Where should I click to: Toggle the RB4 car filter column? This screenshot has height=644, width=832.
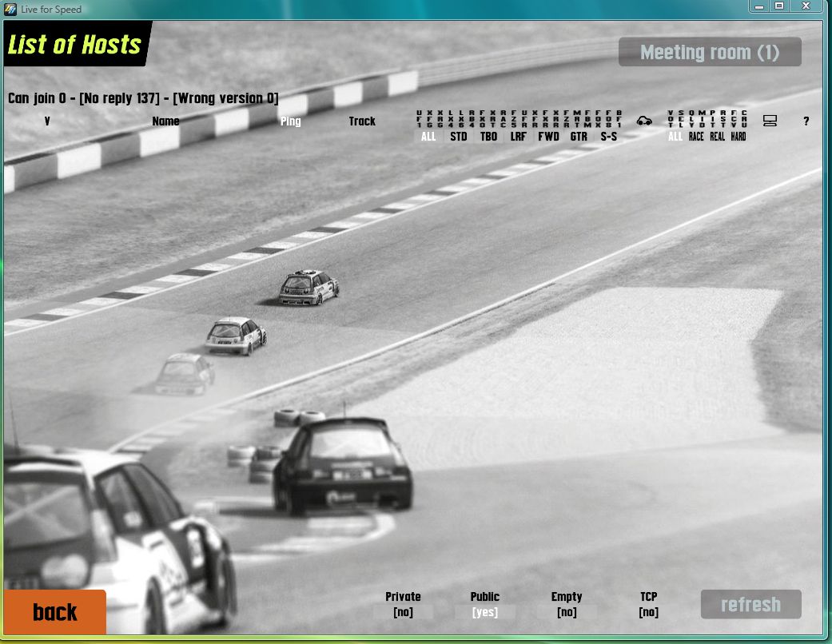click(x=472, y=119)
